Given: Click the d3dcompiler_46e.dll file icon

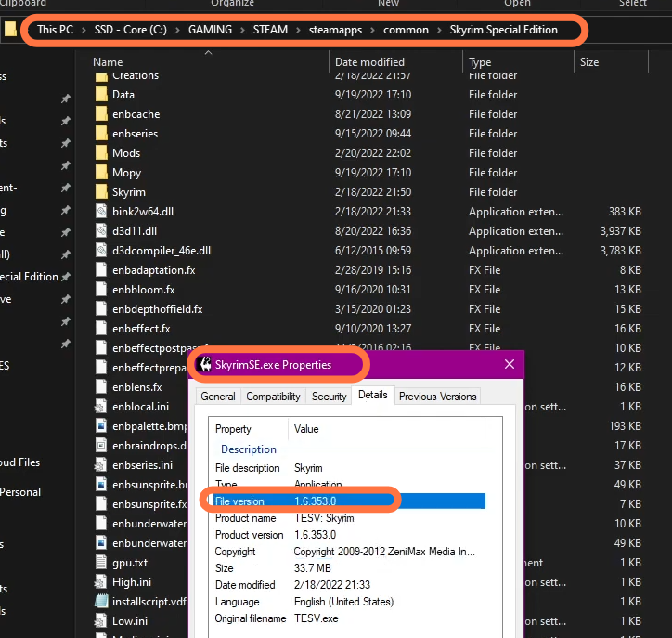Looking at the screenshot, I should 101,251.
